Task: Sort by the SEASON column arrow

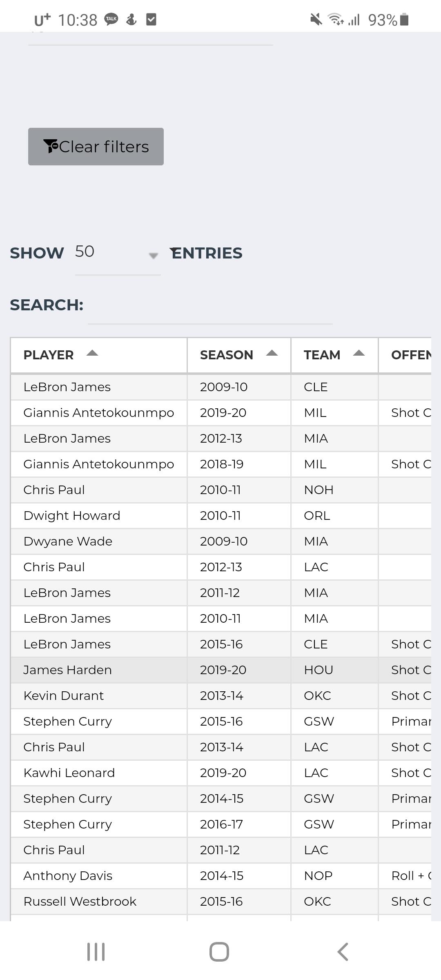Action: [x=272, y=354]
